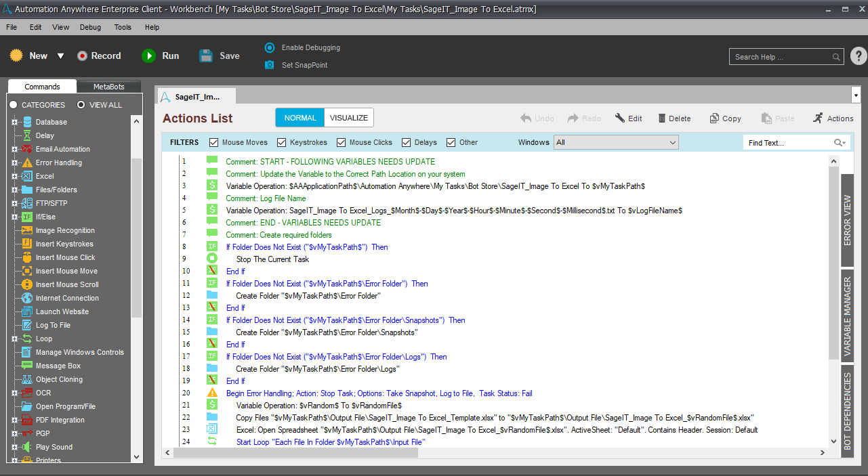Open the help question mark icon
The image size is (868, 476).
pyautogui.click(x=858, y=56)
